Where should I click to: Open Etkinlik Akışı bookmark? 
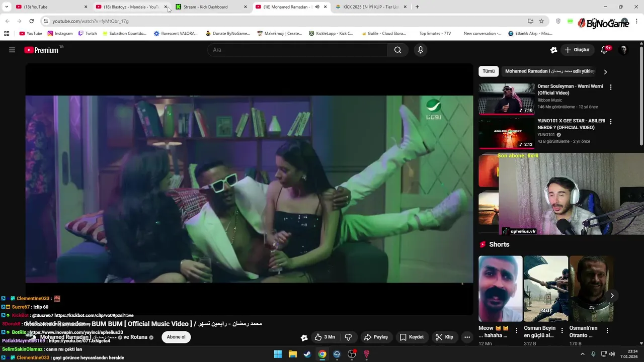click(x=530, y=34)
